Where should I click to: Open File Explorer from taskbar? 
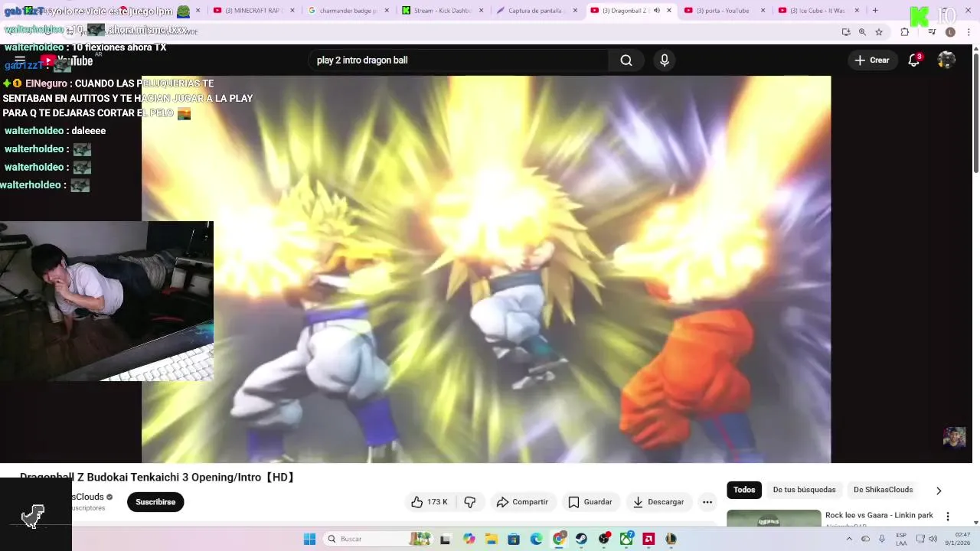491,539
